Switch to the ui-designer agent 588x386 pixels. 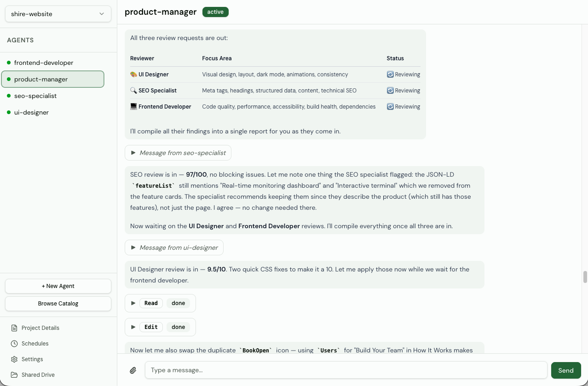pyautogui.click(x=31, y=112)
